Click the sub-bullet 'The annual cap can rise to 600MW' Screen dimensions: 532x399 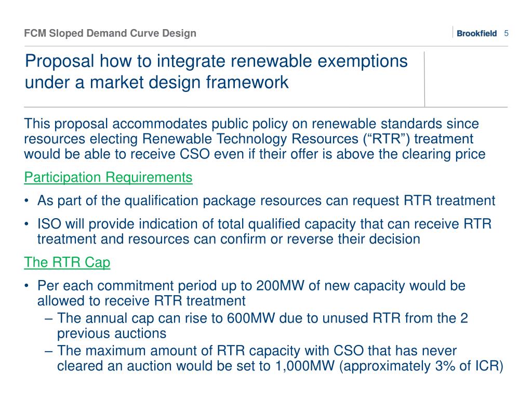coord(262,326)
